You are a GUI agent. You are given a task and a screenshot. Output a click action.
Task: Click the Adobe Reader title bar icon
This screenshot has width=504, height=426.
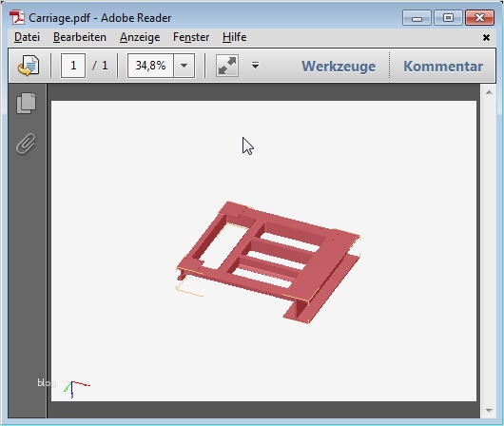[x=17, y=17]
